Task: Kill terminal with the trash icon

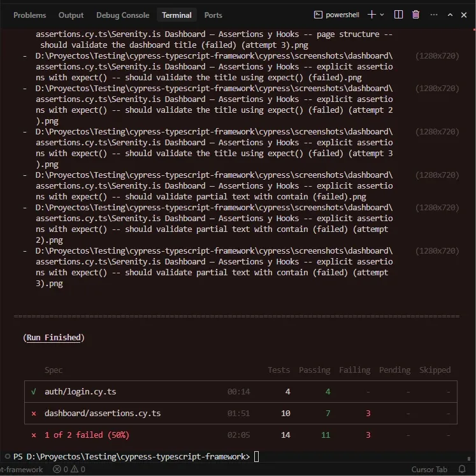Action: coord(415,15)
